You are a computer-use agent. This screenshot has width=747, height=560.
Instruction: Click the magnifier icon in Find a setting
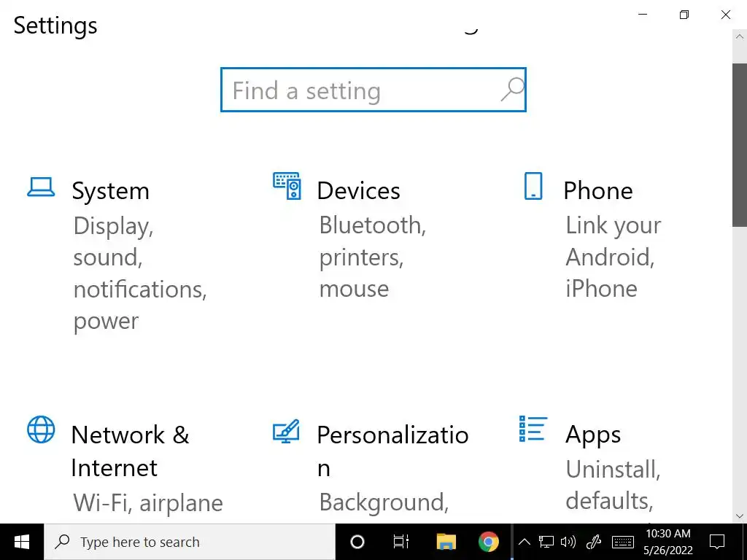[x=512, y=90]
